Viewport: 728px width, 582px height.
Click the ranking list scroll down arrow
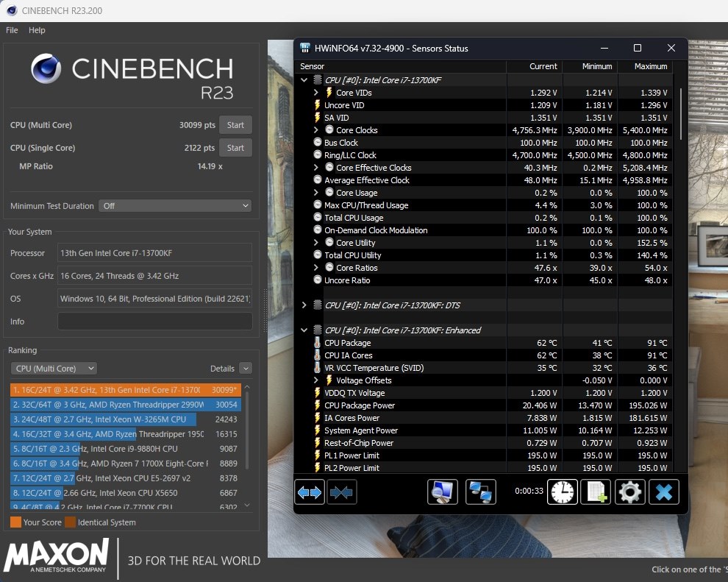[247, 505]
